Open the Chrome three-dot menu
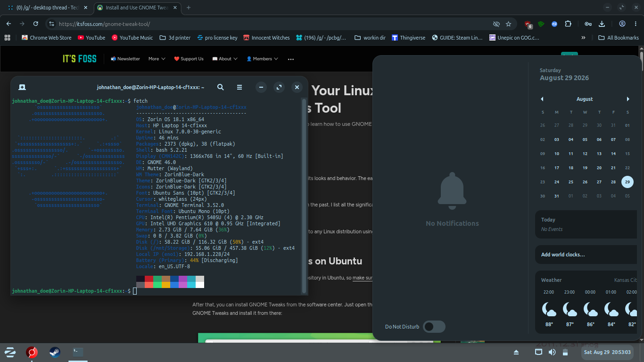This screenshot has height=362, width=644. tap(636, 24)
